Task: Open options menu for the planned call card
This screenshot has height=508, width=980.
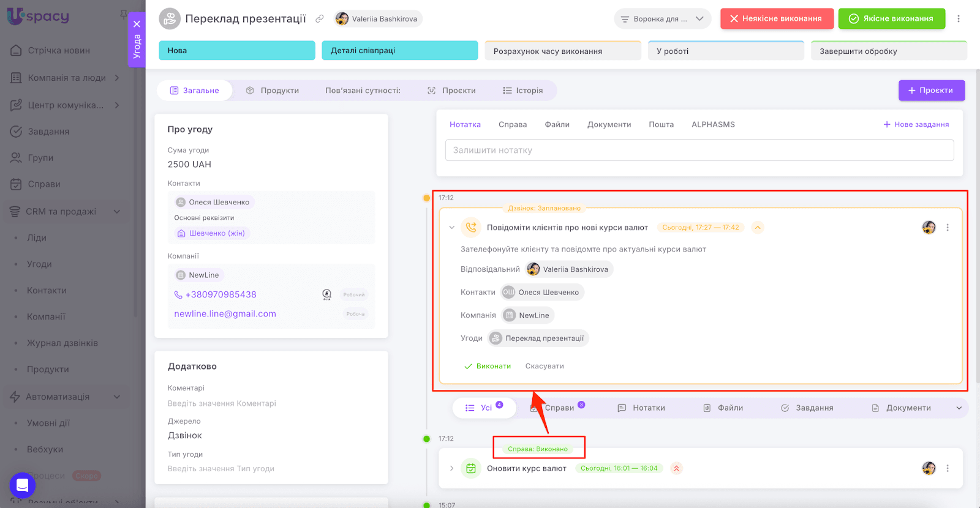Action: click(948, 228)
